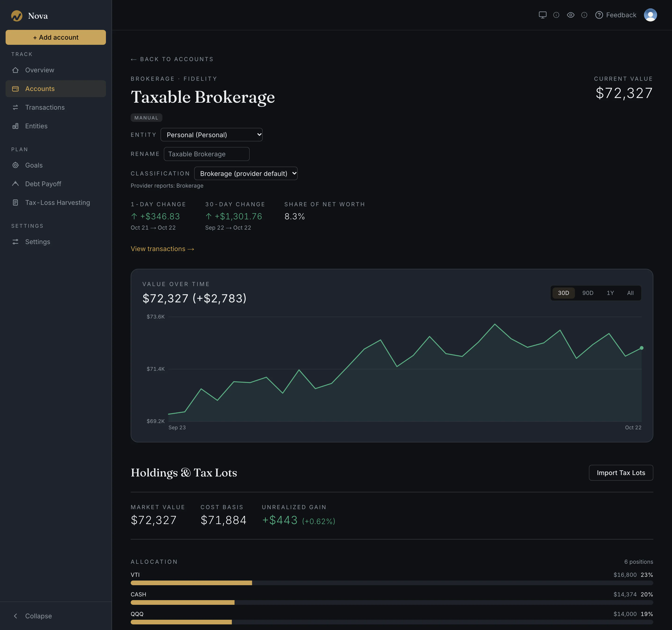Click the Debt Payoff icon
672x630 pixels.
click(x=15, y=184)
